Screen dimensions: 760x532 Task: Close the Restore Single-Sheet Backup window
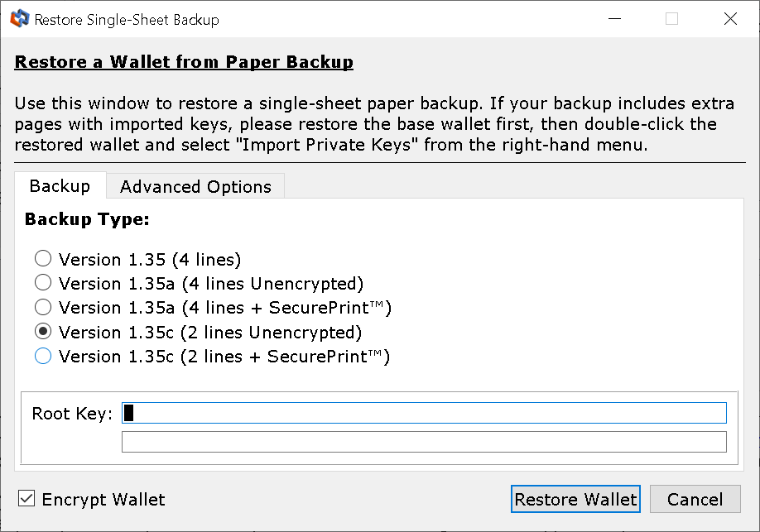[730, 19]
